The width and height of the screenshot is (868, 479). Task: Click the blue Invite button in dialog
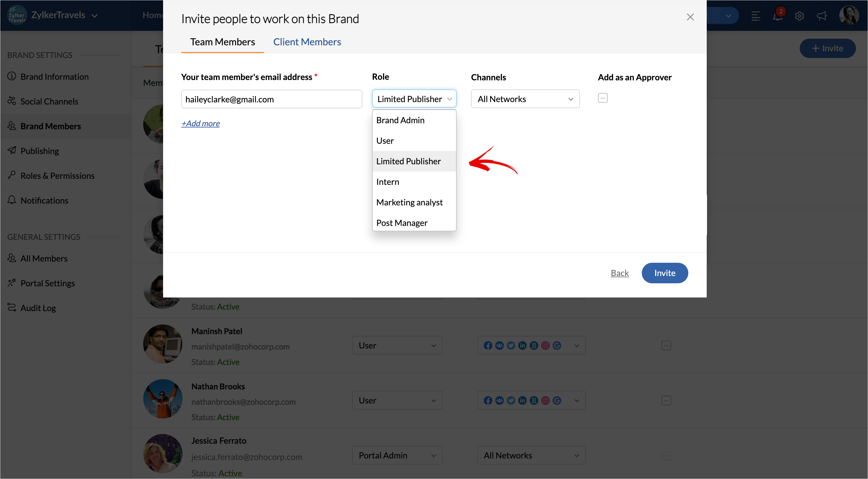[664, 273]
